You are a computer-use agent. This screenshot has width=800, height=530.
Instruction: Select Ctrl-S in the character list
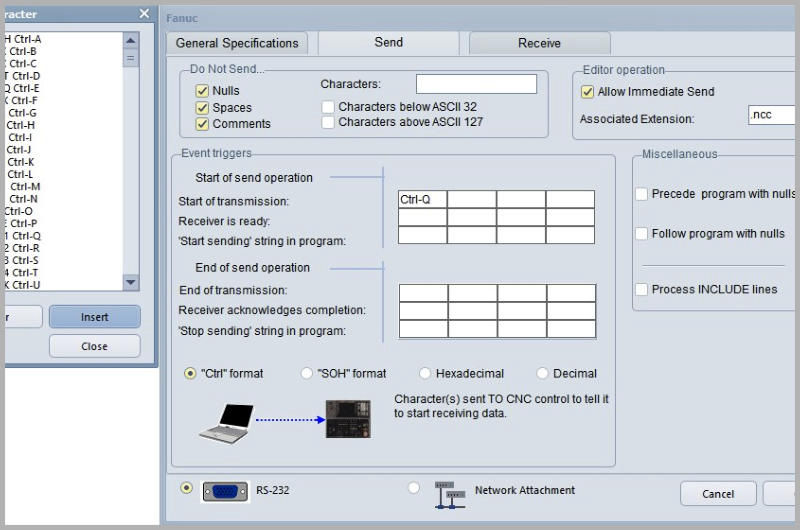[64, 260]
